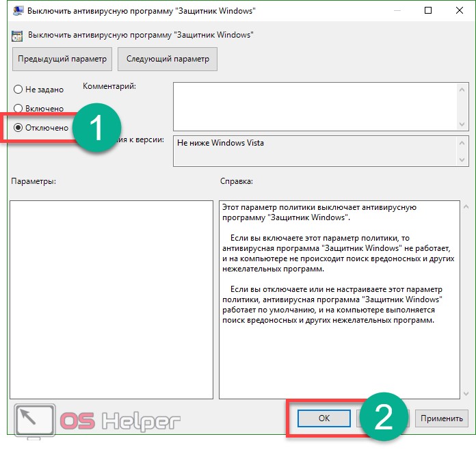Select the "Включено" radio option
This screenshot has height=454, width=476.
(18, 109)
